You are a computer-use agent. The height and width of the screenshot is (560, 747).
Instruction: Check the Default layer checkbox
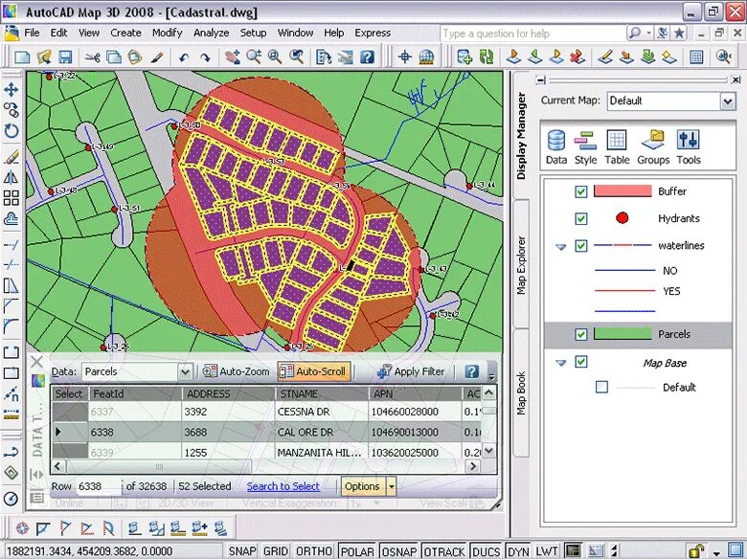coord(601,387)
